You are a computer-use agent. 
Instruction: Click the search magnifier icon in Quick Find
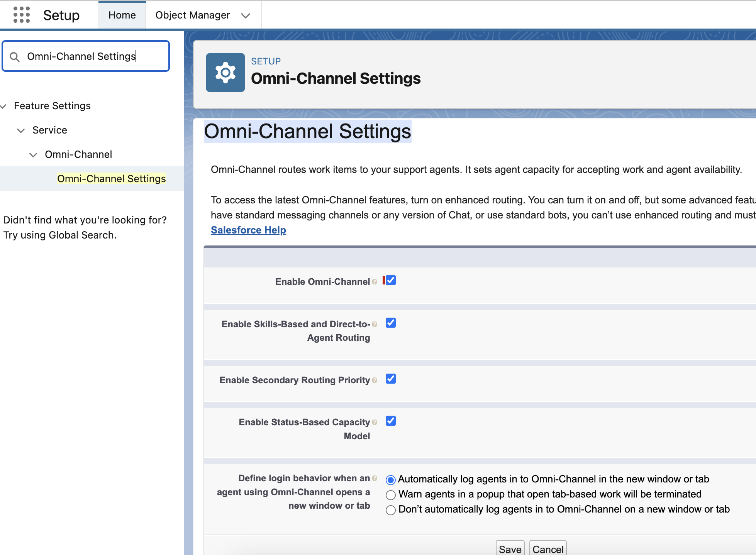click(15, 57)
